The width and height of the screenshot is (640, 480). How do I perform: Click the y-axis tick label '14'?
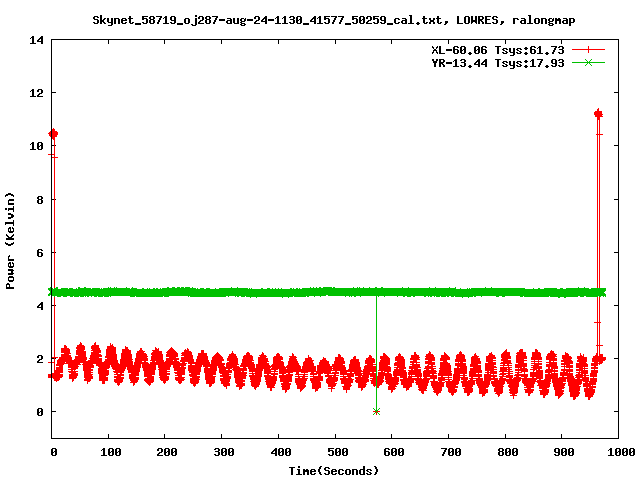pos(36,40)
